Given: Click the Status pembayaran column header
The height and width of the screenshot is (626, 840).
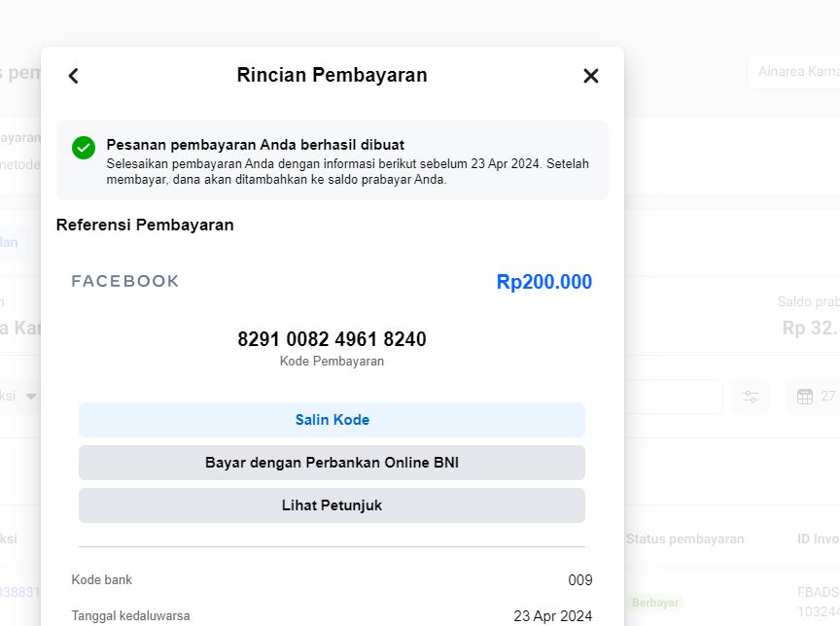Looking at the screenshot, I should (685, 539).
